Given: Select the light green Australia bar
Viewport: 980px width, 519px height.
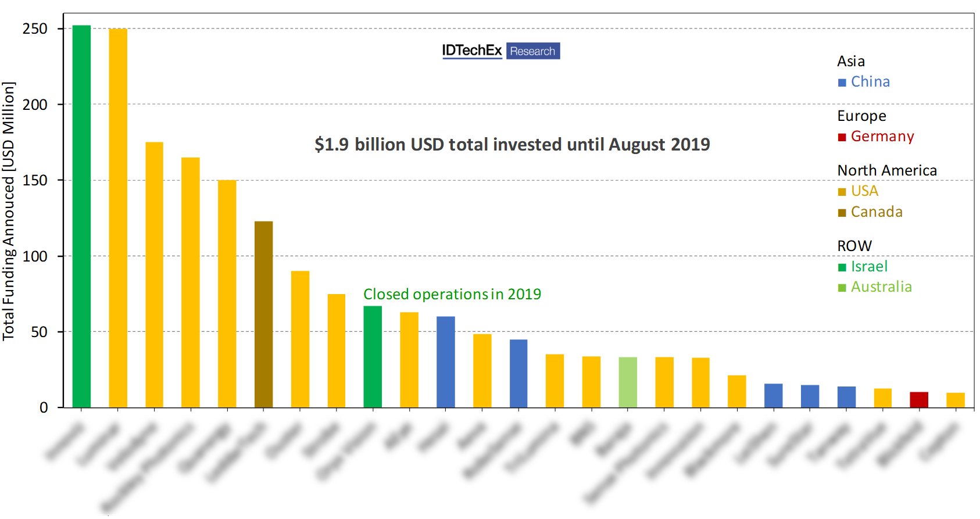Looking at the screenshot, I should coord(628,382).
